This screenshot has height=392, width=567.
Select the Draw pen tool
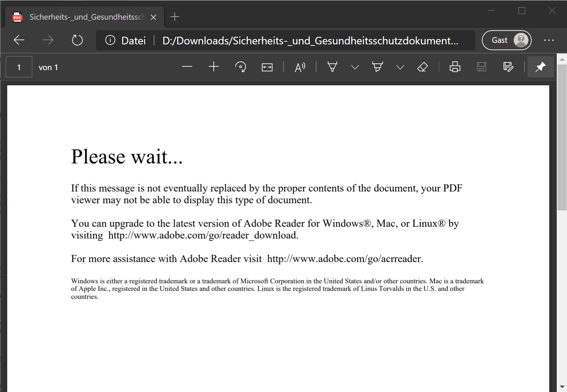point(332,67)
